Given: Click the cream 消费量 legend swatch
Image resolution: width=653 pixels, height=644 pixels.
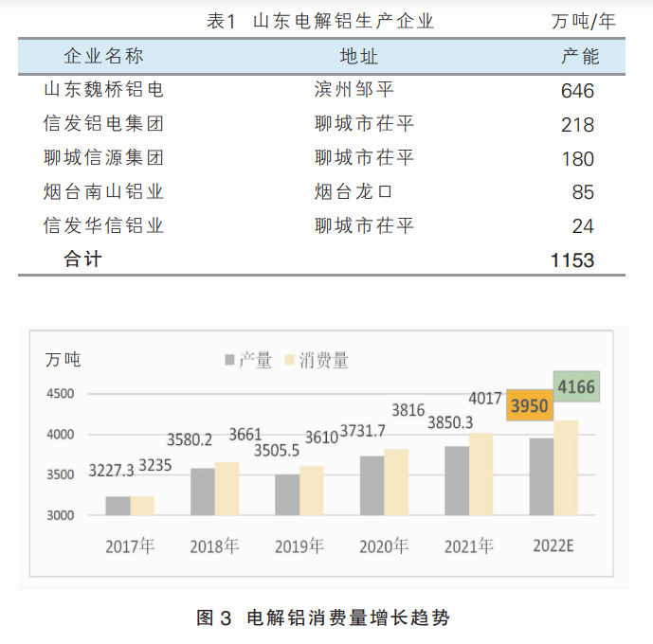Looking at the screenshot, I should pyautogui.click(x=290, y=360).
